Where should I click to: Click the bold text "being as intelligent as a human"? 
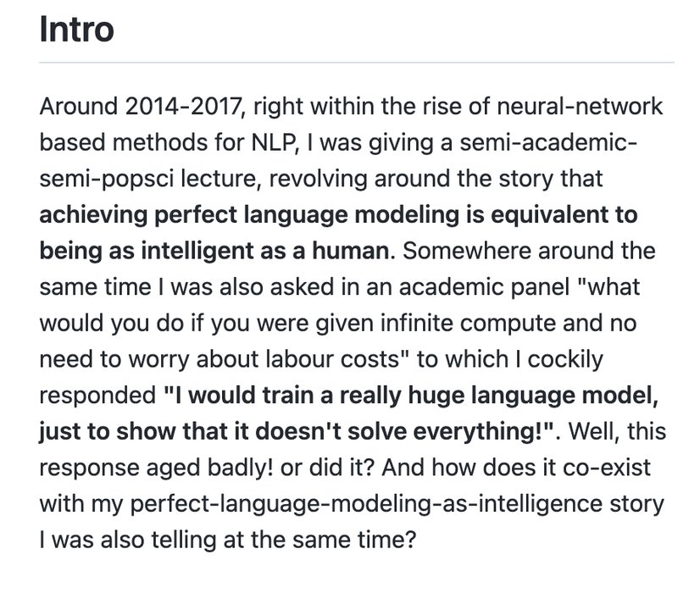(214, 251)
